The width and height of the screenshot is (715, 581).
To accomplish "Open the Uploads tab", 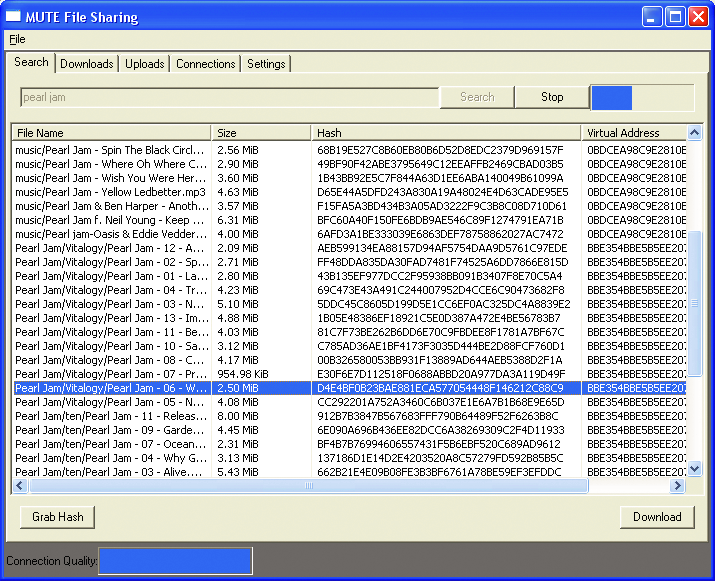I will coord(145,64).
